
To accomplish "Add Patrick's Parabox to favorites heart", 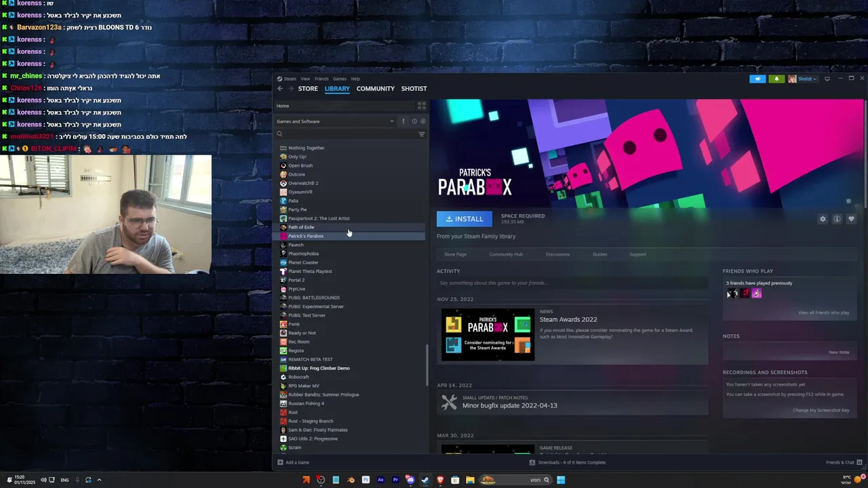I will click(851, 219).
